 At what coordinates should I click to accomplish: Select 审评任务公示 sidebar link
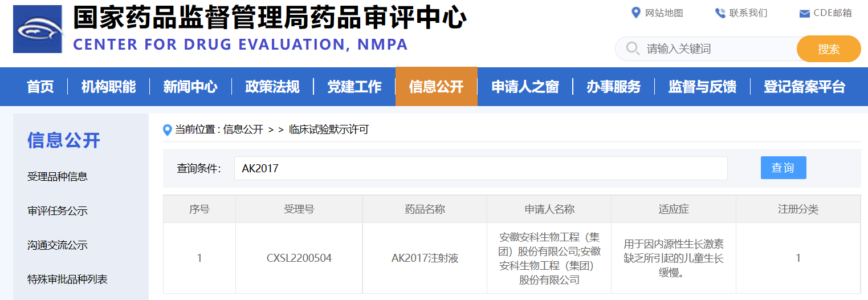pyautogui.click(x=58, y=211)
